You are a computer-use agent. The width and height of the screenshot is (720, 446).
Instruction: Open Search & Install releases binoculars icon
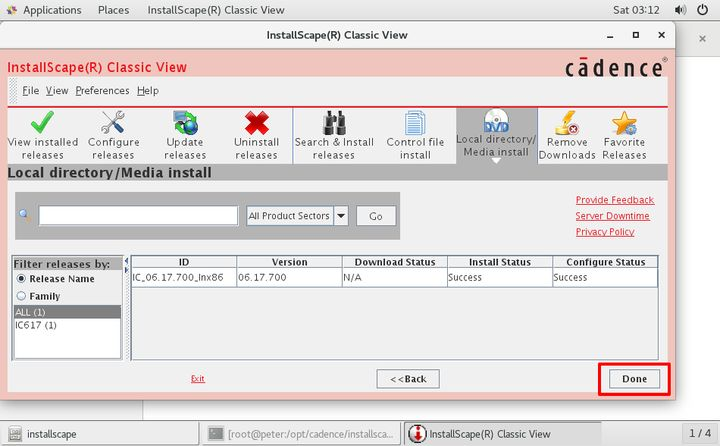pos(333,123)
